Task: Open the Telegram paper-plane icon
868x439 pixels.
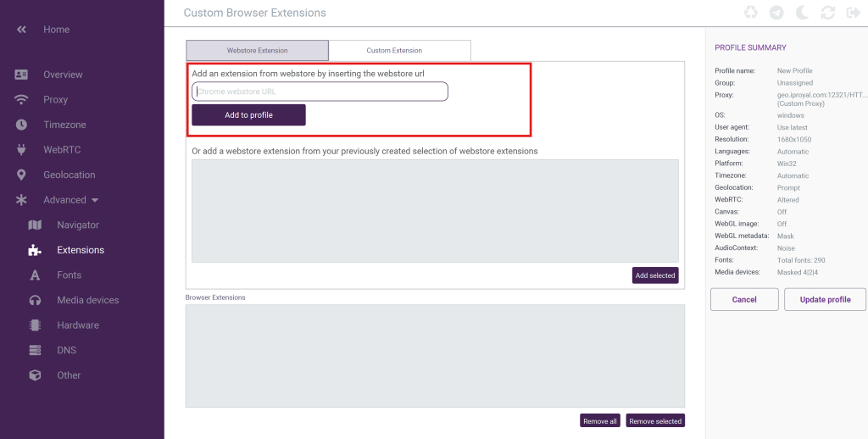Action: [776, 13]
